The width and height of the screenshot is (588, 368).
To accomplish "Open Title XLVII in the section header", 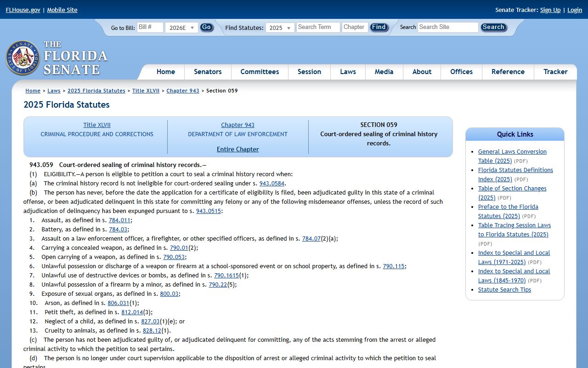I will [x=97, y=125].
